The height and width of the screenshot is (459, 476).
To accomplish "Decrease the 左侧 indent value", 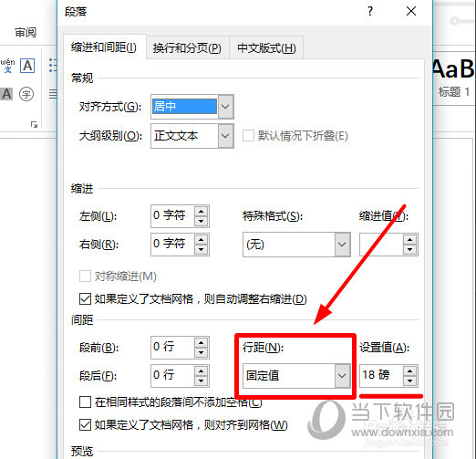I will click(202, 221).
